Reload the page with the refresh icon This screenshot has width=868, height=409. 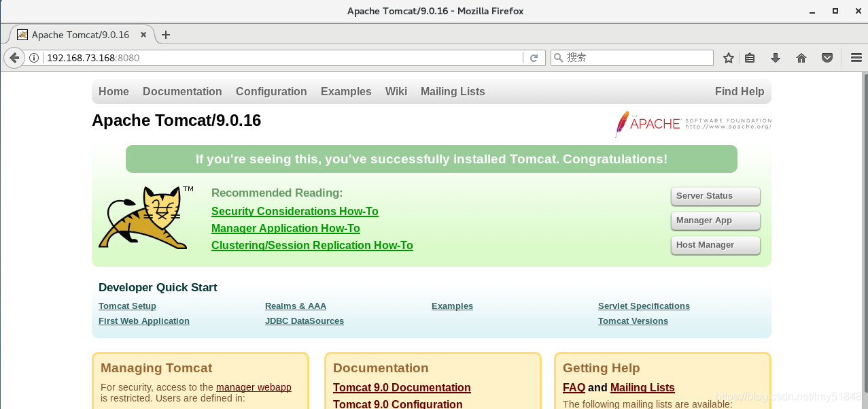pyautogui.click(x=534, y=58)
